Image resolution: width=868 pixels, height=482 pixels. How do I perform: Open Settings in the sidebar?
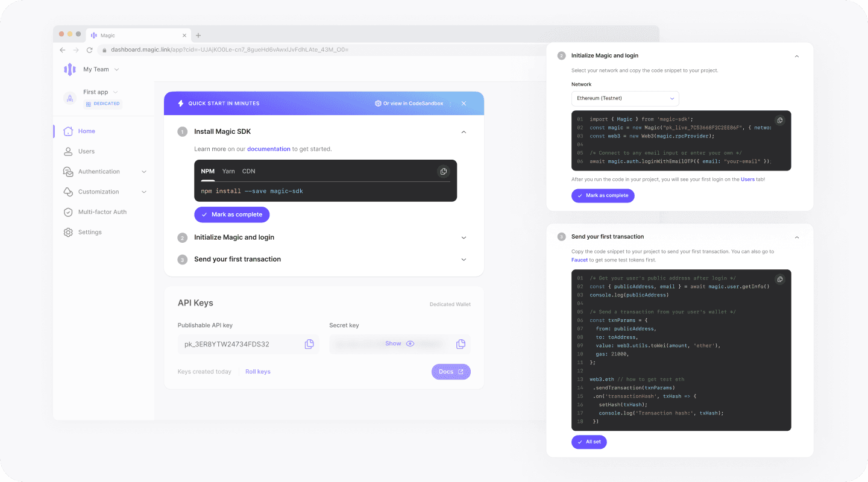(90, 232)
